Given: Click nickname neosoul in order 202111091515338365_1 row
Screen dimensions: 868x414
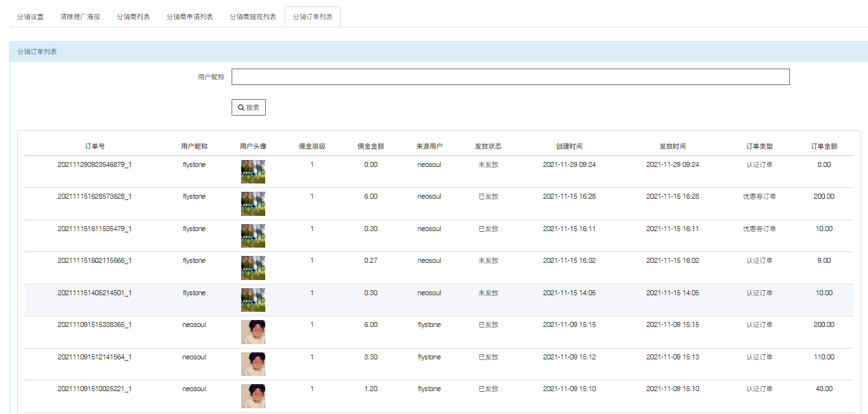Looking at the screenshot, I should point(194,324).
